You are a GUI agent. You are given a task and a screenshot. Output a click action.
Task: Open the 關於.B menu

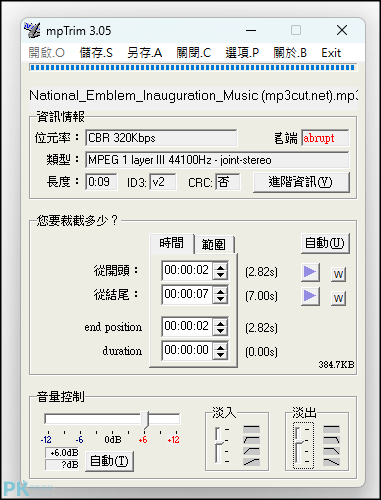point(290,53)
